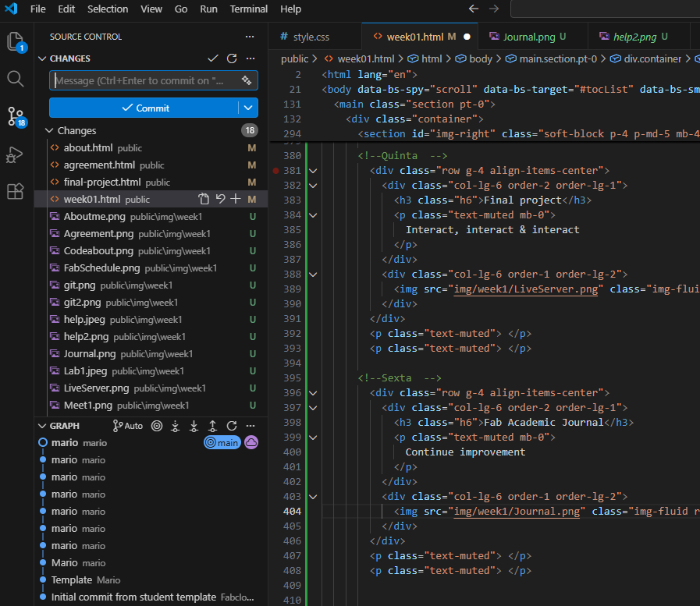Screen dimensions: 700x606
Task: Click the Push icon in Graph header
Action: pos(213,426)
